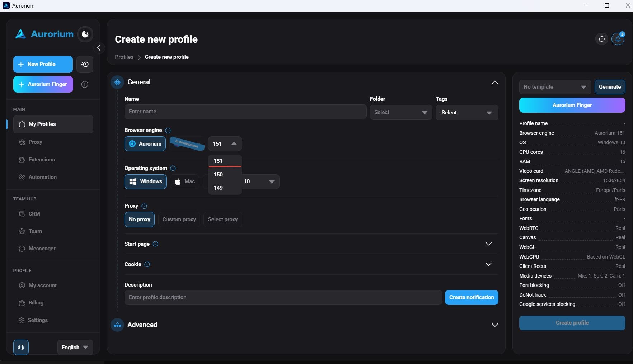Screen dimensions: 633x364
Task: Click Create notification button
Action: 472,297
